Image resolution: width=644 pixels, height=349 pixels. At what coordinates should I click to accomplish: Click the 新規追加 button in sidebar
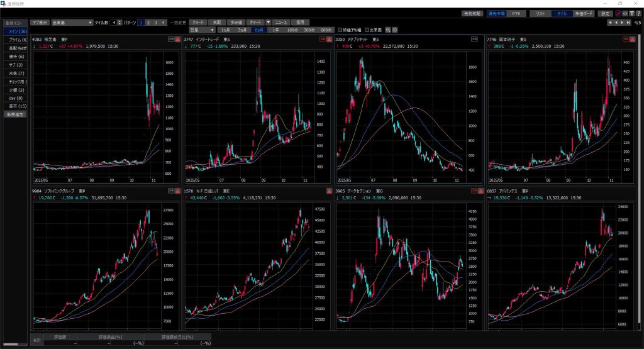tap(15, 114)
